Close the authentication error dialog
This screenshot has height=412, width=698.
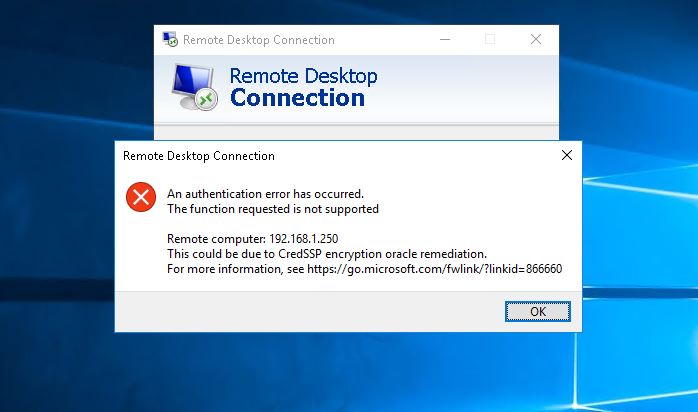coord(567,155)
